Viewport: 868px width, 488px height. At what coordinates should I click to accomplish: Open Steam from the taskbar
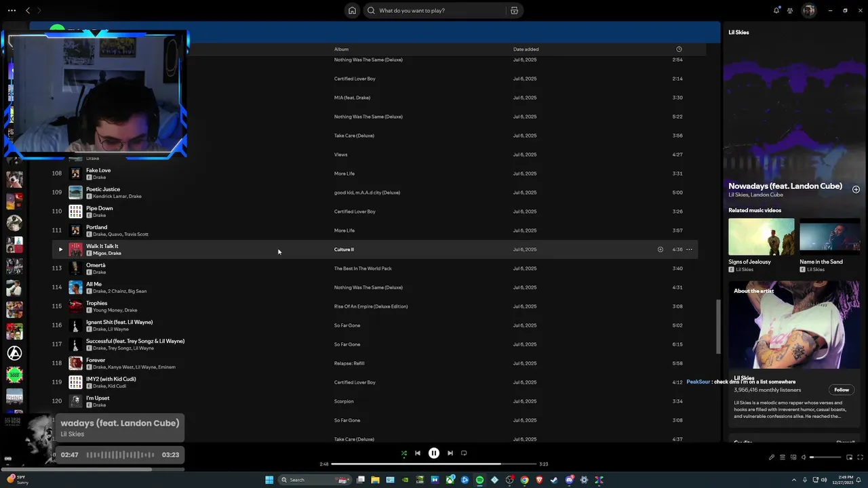coord(554,480)
